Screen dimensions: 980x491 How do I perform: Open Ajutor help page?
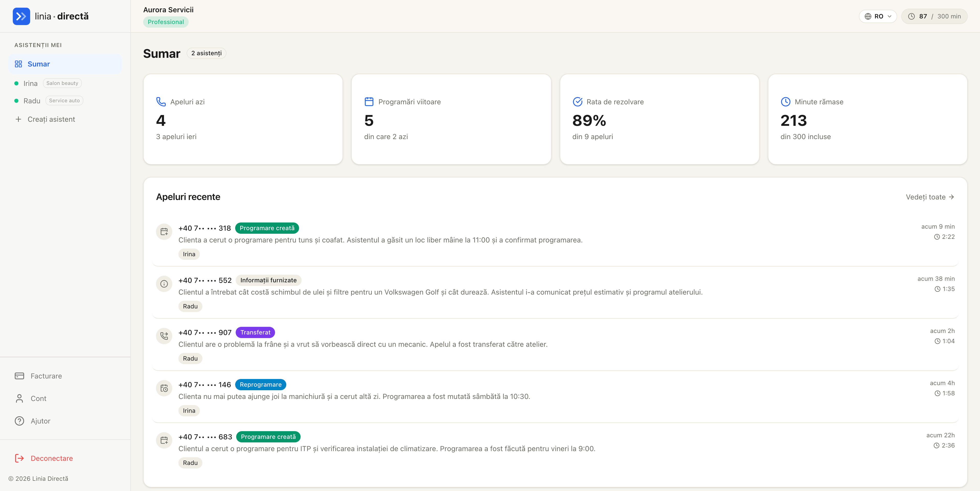tap(65, 421)
